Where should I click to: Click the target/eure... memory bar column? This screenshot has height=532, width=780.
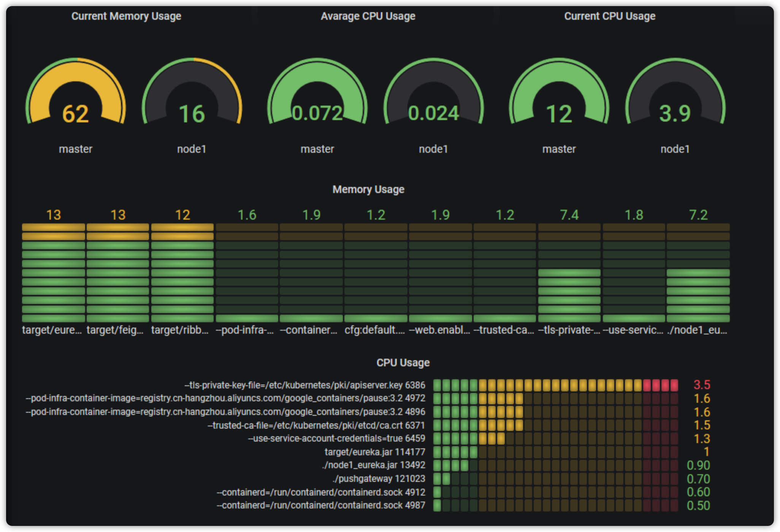click(x=54, y=273)
